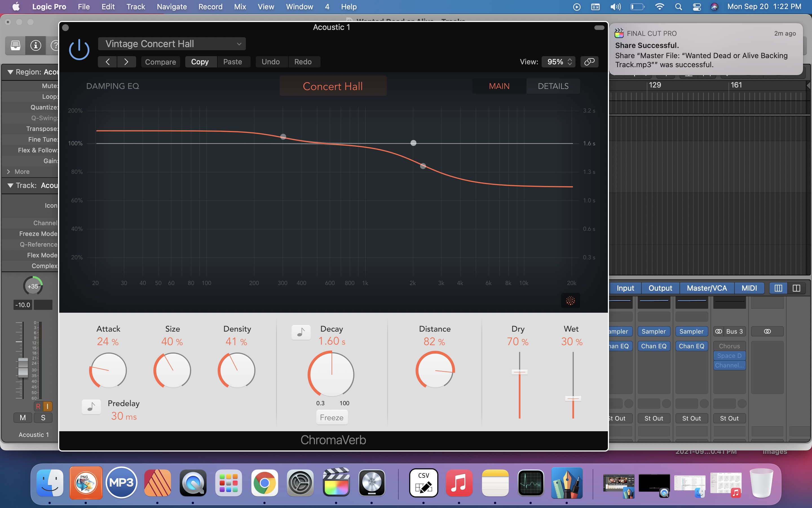Image resolution: width=812 pixels, height=508 pixels.
Task: Go to next preset arrow
Action: pos(126,62)
